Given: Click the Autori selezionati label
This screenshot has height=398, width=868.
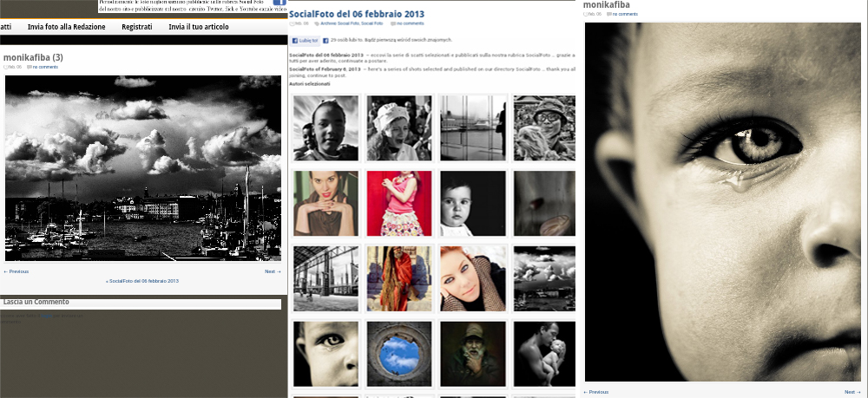Looking at the screenshot, I should point(310,84).
